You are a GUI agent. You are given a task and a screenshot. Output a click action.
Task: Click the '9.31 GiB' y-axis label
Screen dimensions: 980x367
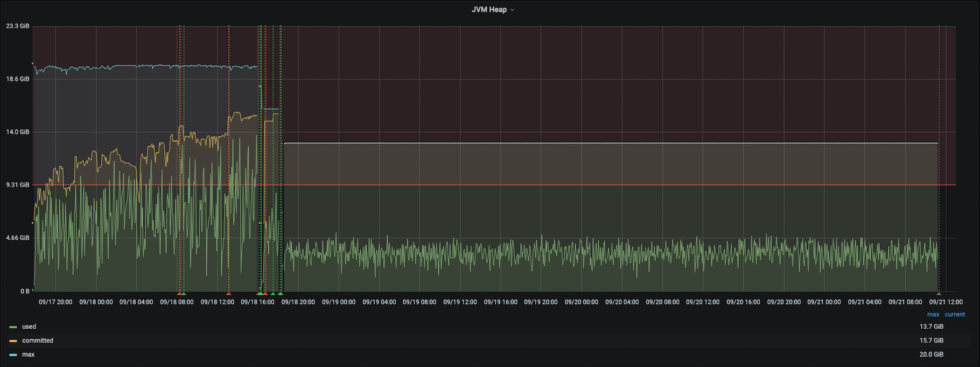pyautogui.click(x=18, y=185)
